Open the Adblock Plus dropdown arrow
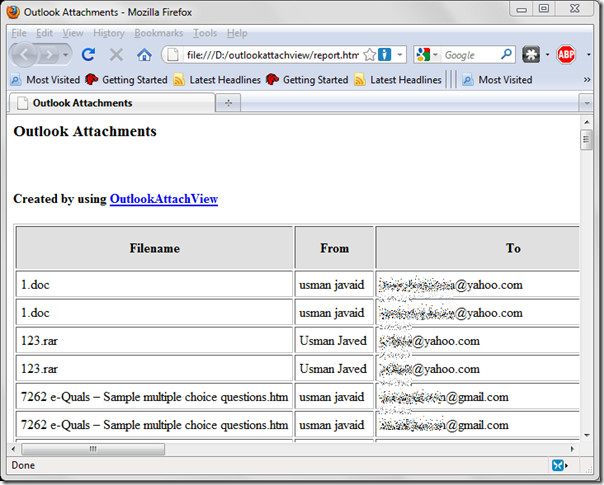 point(588,55)
